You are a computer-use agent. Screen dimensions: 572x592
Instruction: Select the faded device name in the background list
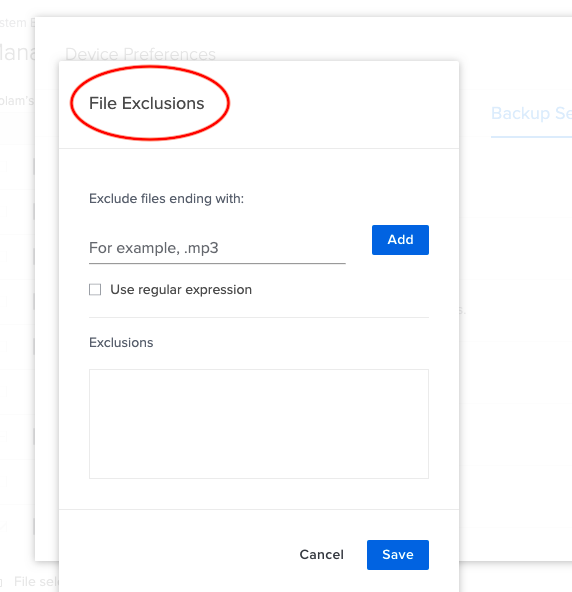(x=17, y=101)
